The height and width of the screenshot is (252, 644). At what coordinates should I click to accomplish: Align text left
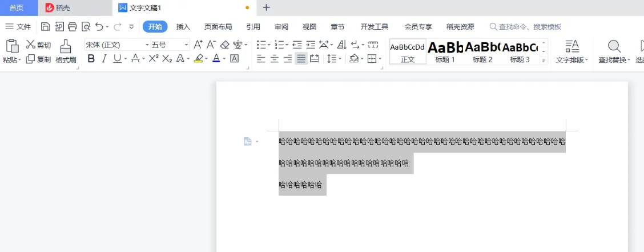(261, 59)
